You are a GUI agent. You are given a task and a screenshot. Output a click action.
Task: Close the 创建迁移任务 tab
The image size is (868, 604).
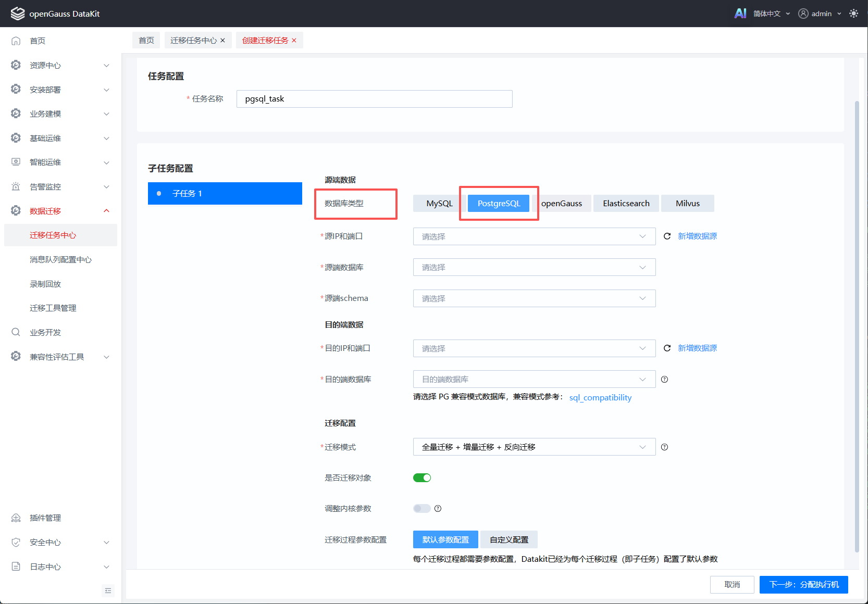coord(294,41)
